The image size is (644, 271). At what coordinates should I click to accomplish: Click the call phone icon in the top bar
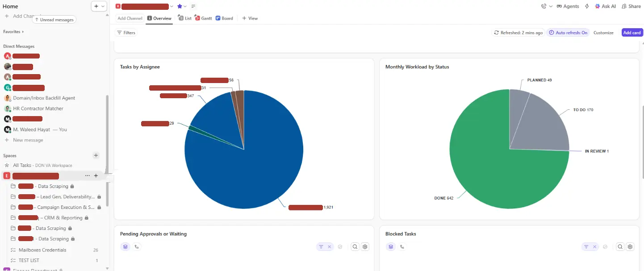point(544,6)
